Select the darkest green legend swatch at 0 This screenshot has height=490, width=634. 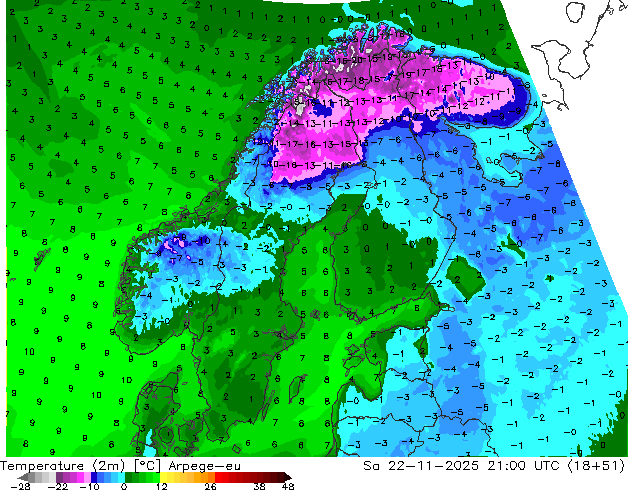[x=129, y=477]
